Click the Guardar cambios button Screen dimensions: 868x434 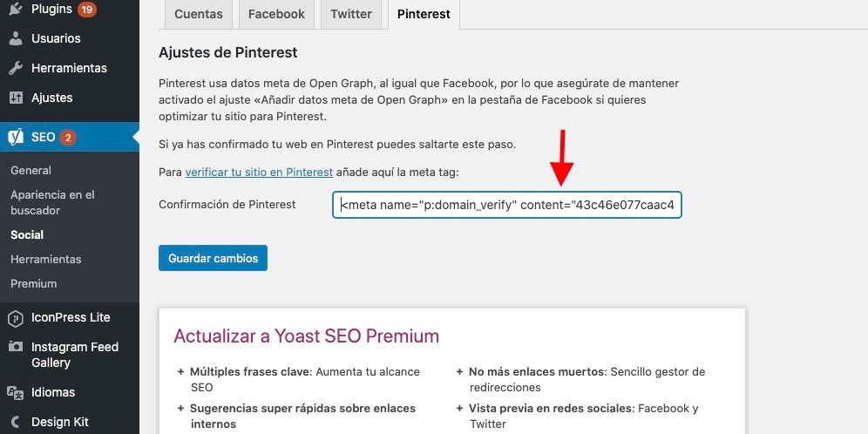point(214,258)
